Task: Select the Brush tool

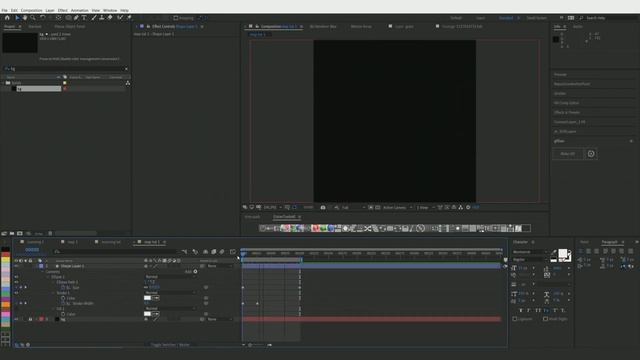Action: pos(94,18)
